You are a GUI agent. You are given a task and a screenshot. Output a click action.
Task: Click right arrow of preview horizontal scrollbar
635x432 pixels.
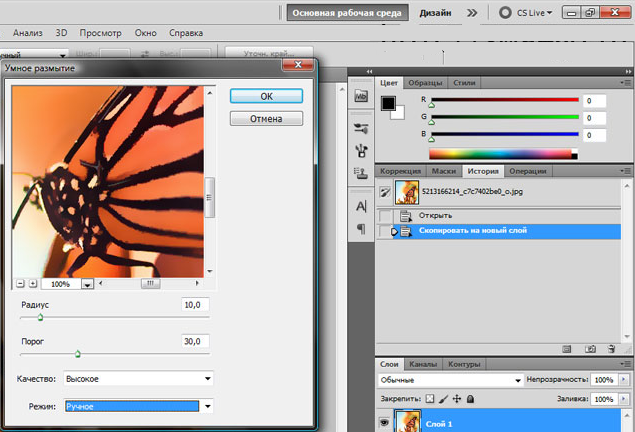[x=197, y=283]
